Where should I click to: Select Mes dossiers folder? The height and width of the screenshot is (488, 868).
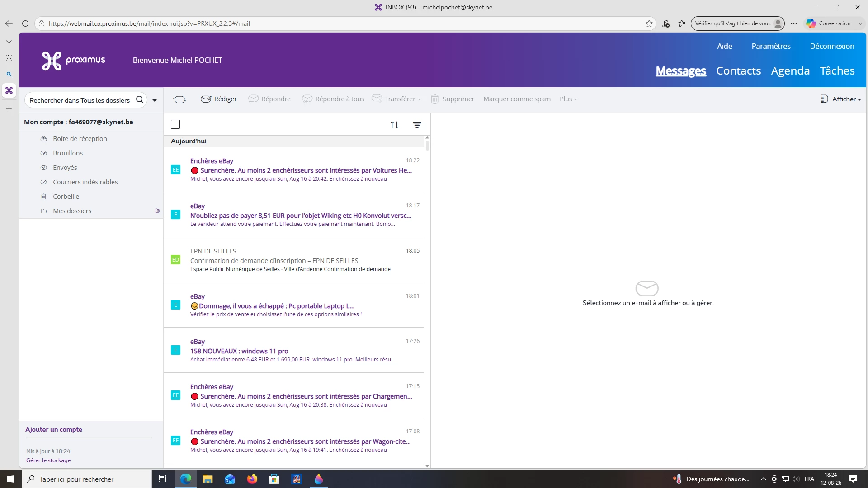(x=72, y=211)
